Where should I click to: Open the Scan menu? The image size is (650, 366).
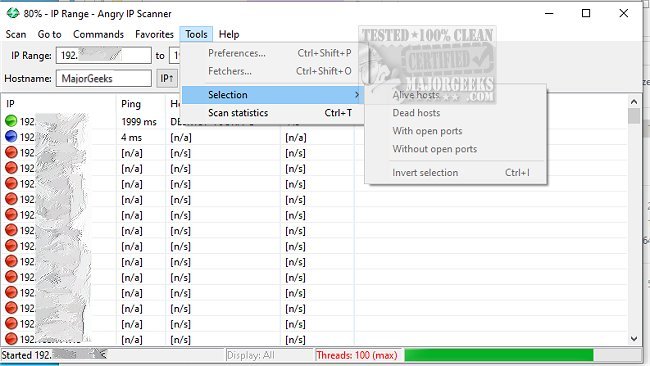(x=16, y=34)
